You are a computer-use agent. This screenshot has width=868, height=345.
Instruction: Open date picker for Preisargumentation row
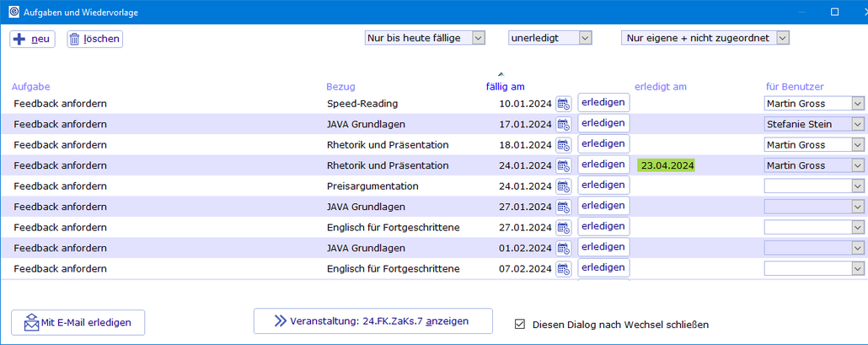pyautogui.click(x=564, y=186)
